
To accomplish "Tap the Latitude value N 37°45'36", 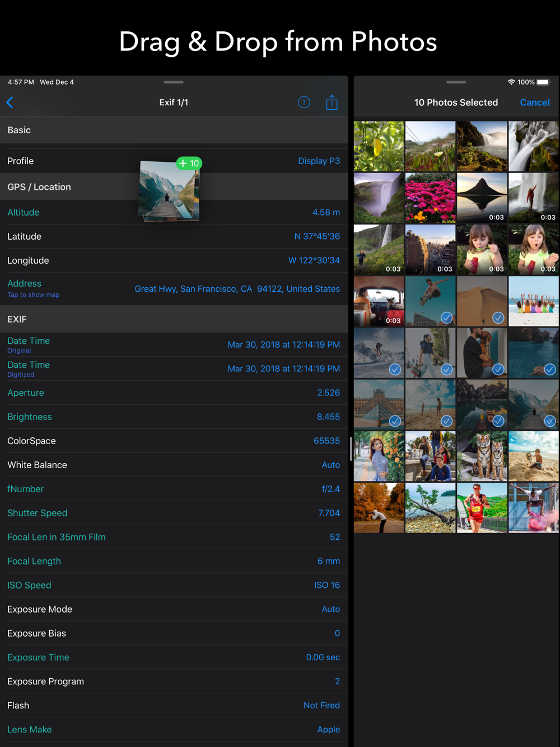I will pyautogui.click(x=317, y=236).
